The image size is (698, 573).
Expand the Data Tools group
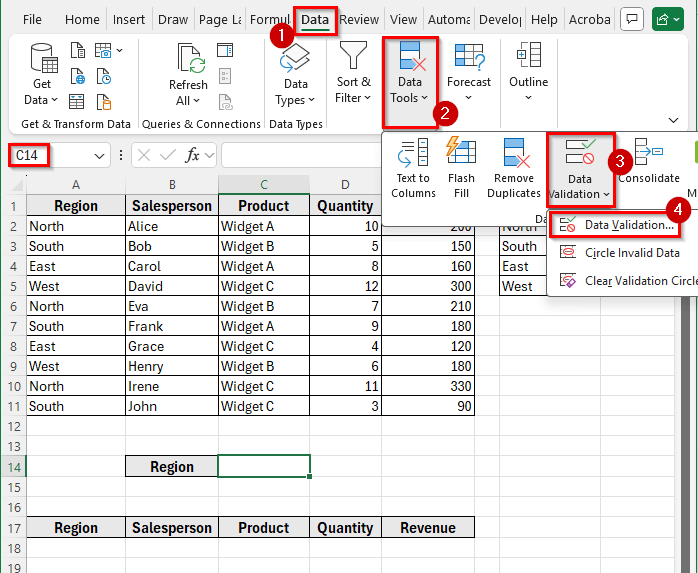tap(409, 73)
